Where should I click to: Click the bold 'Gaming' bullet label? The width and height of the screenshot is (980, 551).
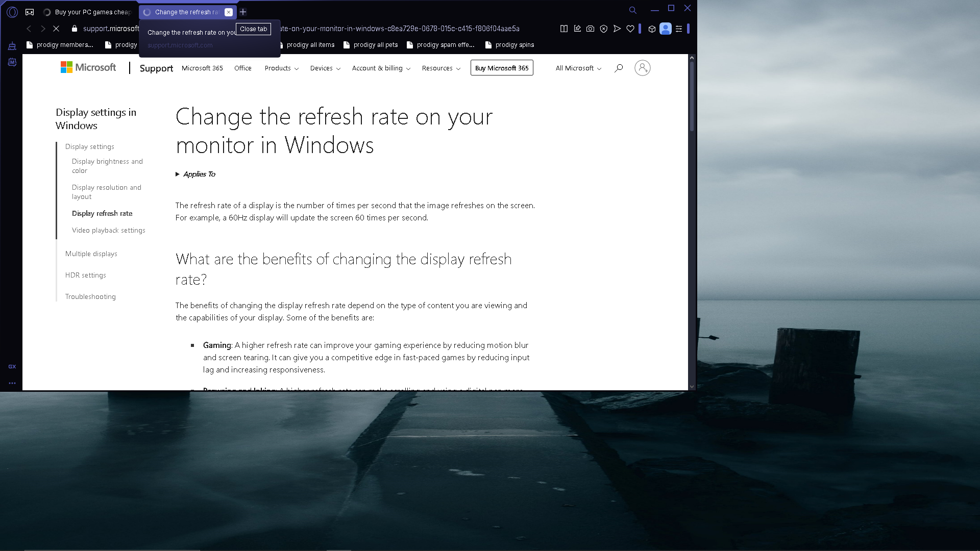[217, 345]
